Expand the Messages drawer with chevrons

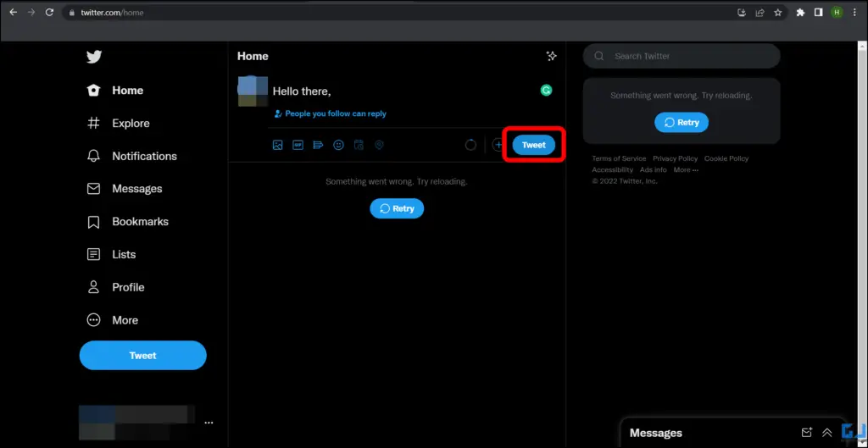pos(827,433)
